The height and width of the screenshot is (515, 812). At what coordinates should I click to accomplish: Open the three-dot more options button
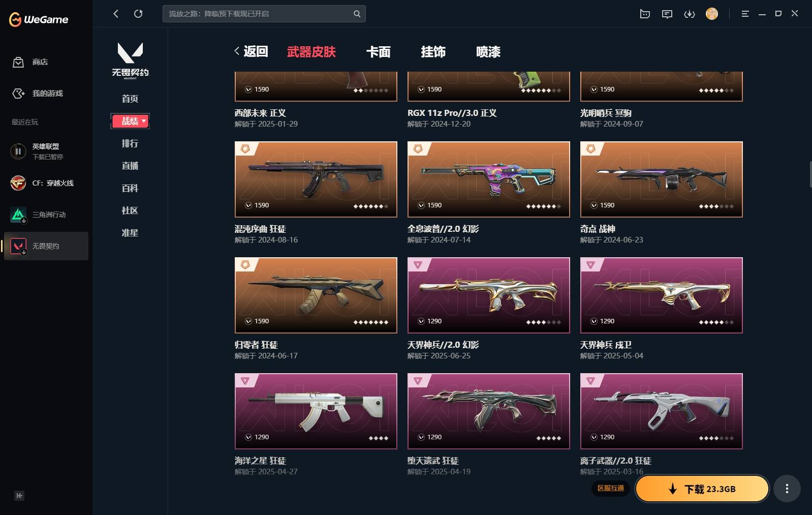point(787,489)
